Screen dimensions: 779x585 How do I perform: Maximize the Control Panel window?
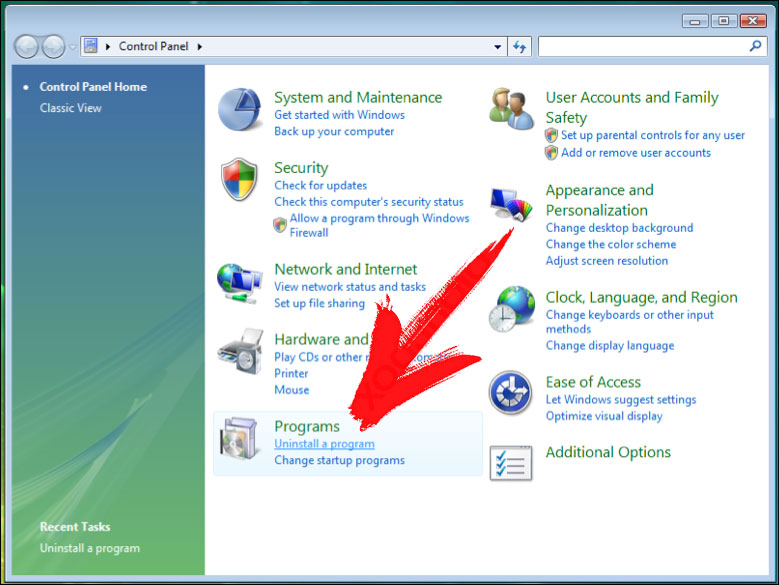[x=724, y=21]
